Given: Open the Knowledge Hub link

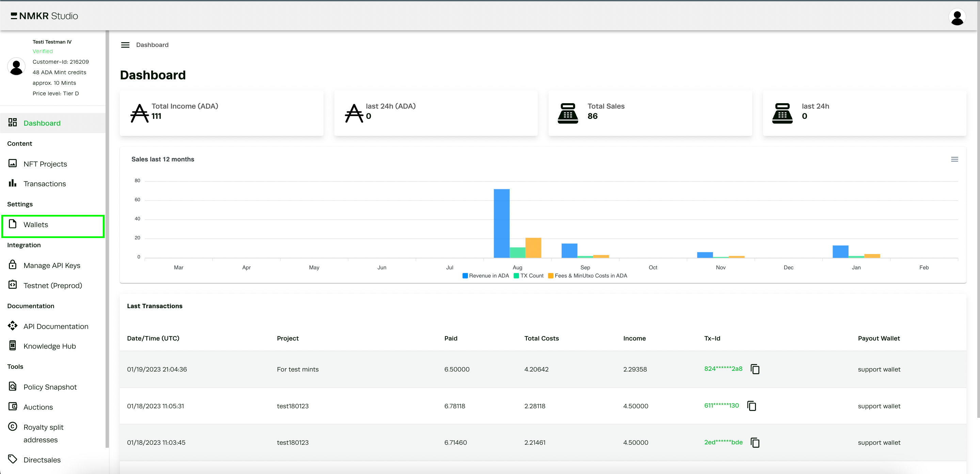Looking at the screenshot, I should click(49, 346).
